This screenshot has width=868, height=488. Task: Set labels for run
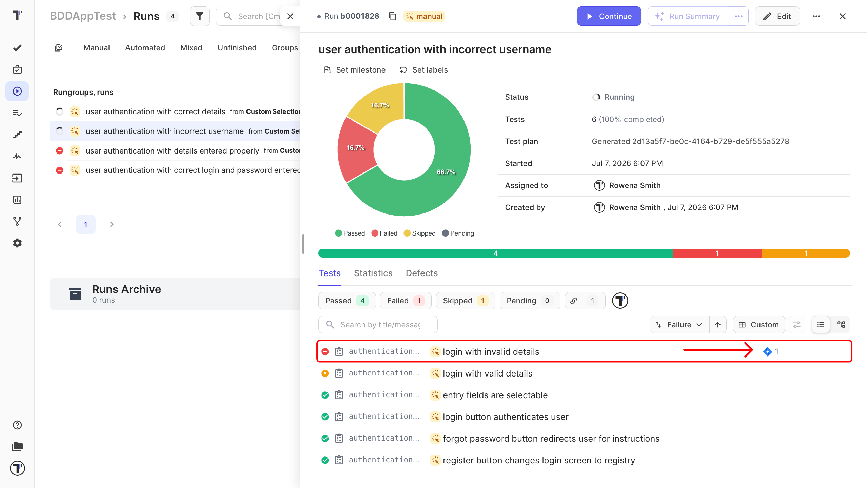pyautogui.click(x=424, y=70)
